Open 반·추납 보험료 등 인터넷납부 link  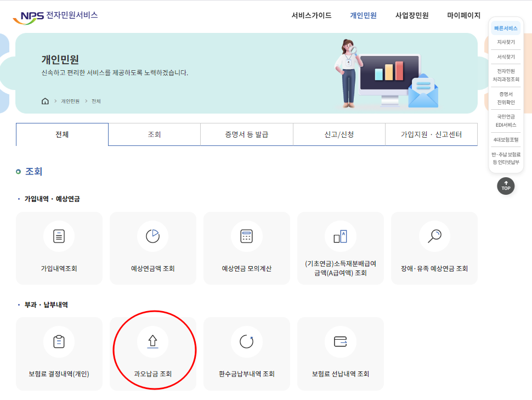tap(506, 158)
